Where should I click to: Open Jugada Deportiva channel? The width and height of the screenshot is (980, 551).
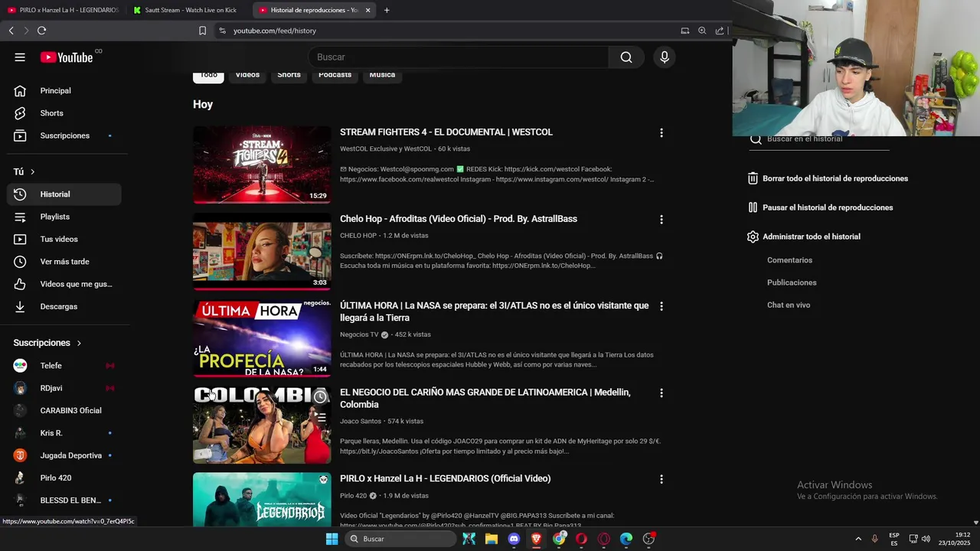click(x=64, y=455)
